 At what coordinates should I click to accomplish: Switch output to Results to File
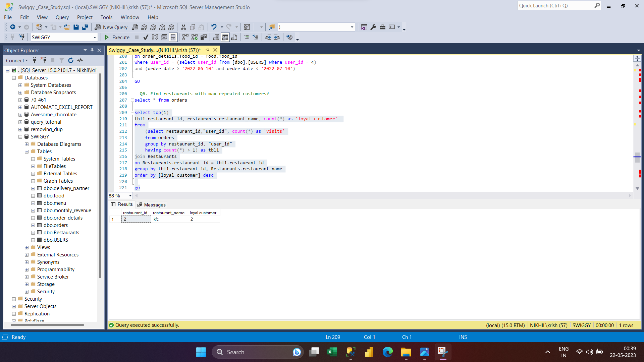(234, 37)
